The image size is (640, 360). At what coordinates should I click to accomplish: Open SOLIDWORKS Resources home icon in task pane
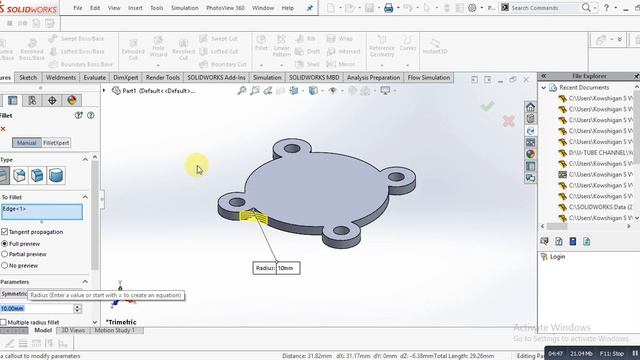point(530,107)
